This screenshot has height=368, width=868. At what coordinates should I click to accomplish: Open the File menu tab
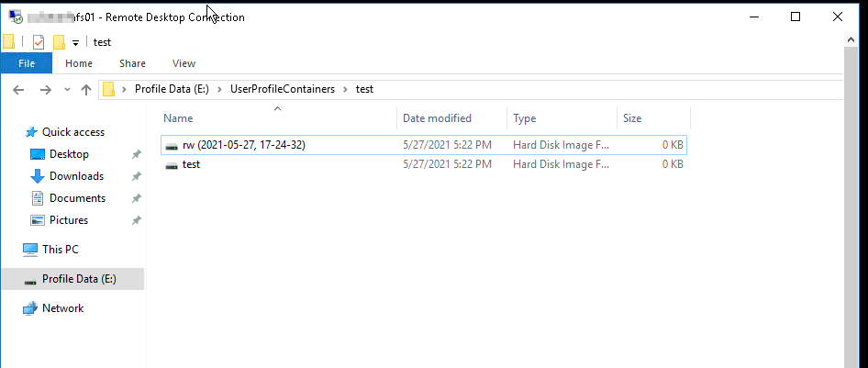(x=27, y=63)
